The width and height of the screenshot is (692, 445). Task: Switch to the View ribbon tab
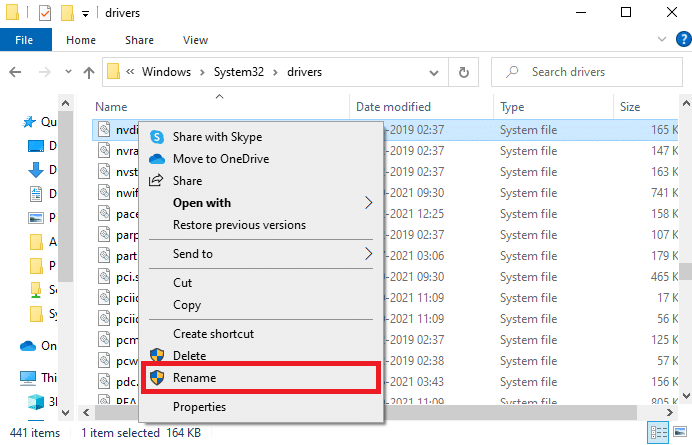[195, 40]
